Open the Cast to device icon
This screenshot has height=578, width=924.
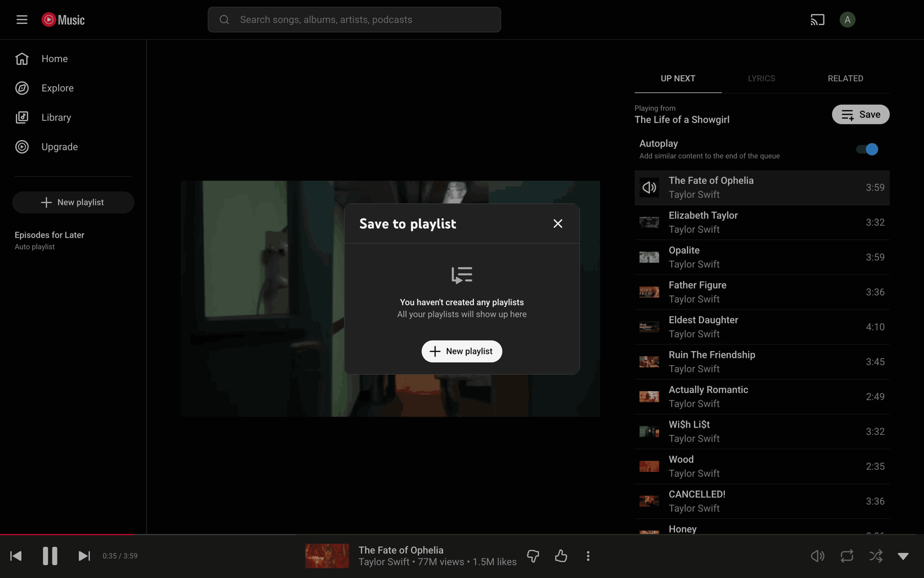pyautogui.click(x=817, y=20)
